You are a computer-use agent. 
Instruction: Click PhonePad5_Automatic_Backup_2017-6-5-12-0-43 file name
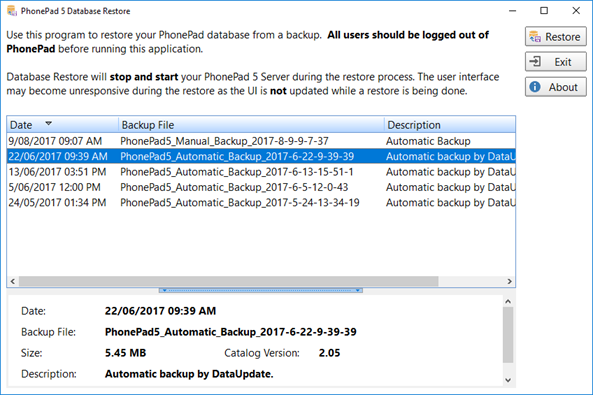[234, 187]
